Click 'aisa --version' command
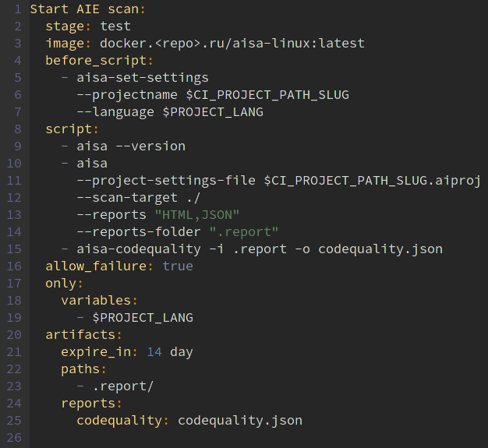The width and height of the screenshot is (488, 448). [x=131, y=146]
